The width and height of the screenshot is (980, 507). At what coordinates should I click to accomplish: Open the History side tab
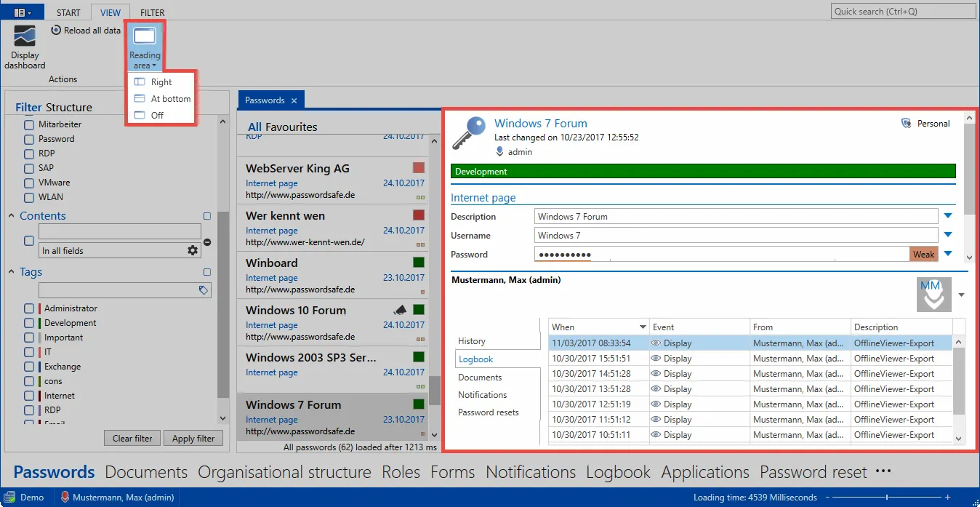tap(472, 341)
